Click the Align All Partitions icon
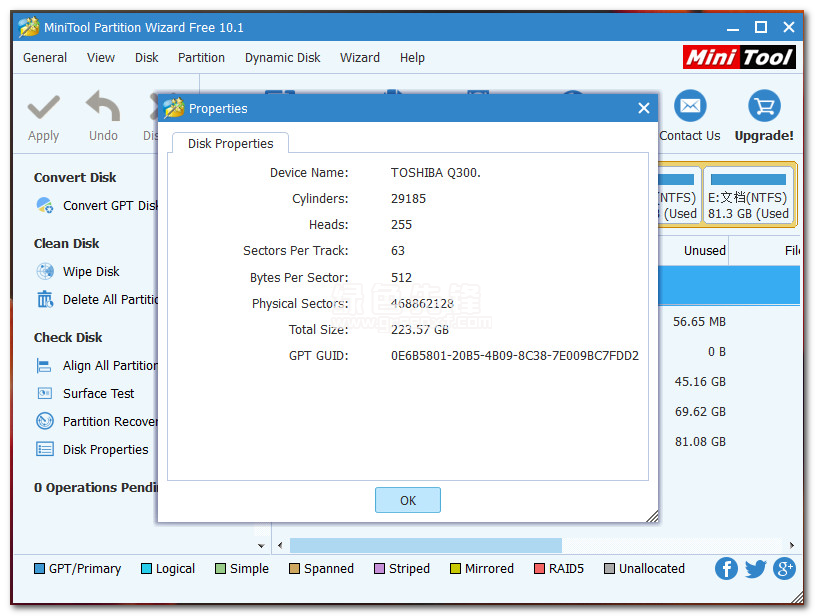Screen dimensions: 815x616 44,366
